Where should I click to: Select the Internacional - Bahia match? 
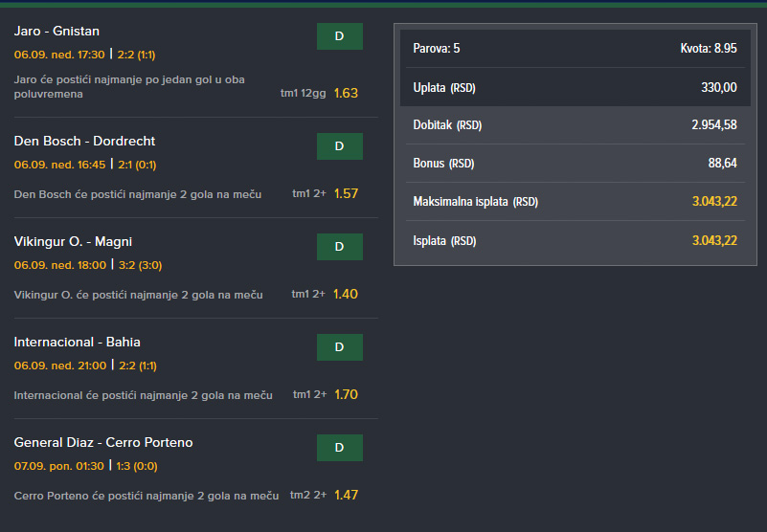[x=77, y=343]
